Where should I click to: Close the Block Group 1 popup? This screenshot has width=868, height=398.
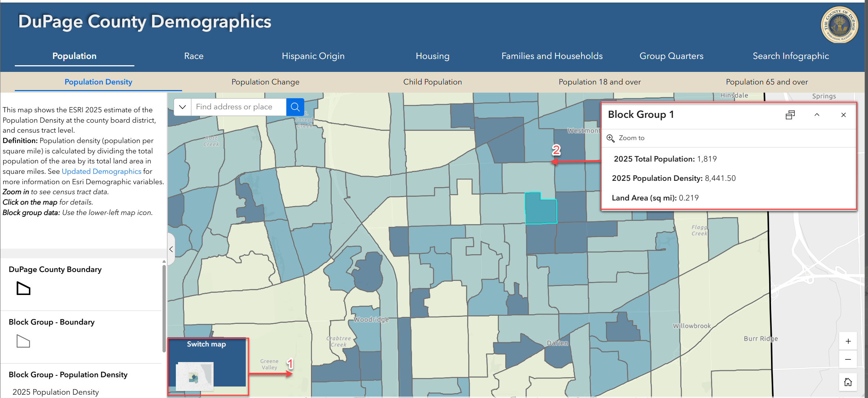(x=843, y=115)
